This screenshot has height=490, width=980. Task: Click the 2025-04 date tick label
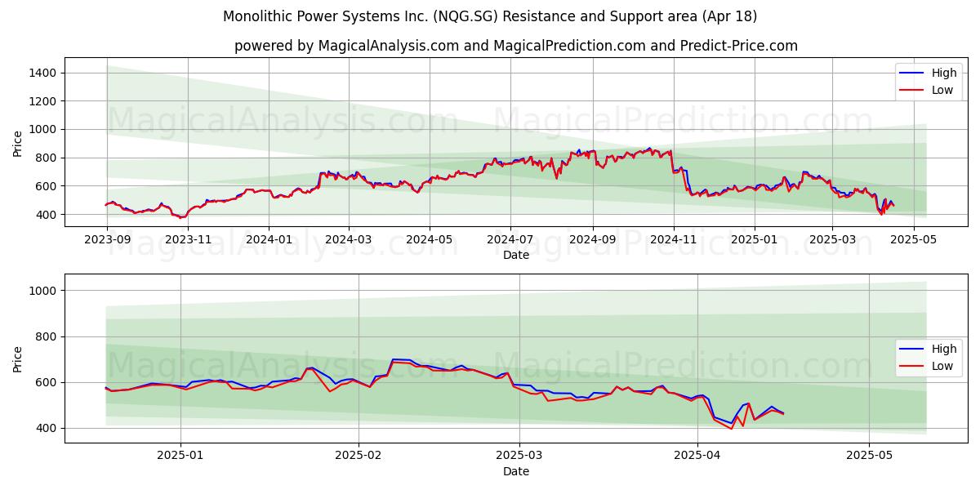tap(697, 456)
